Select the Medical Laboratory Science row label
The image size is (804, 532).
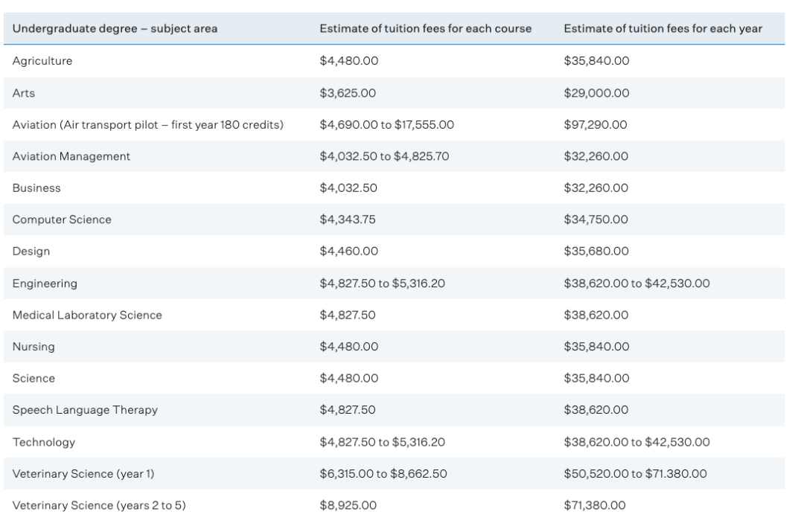(87, 315)
